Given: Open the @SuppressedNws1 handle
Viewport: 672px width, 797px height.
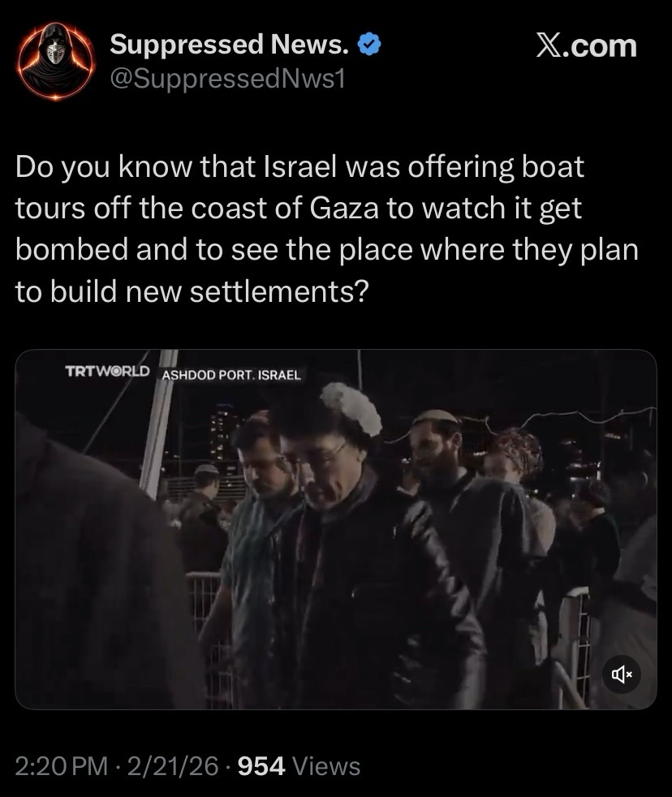Looking at the screenshot, I should tap(227, 79).
